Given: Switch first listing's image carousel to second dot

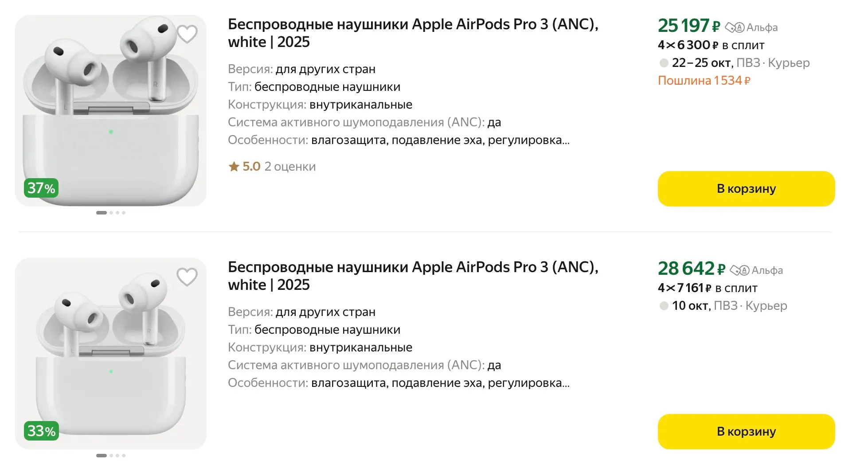Looking at the screenshot, I should [111, 213].
